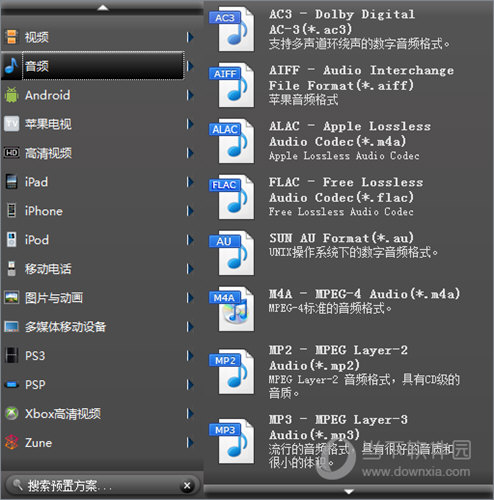Open the 视频 category
Viewport: 494px width, 500px height.
click(100, 37)
